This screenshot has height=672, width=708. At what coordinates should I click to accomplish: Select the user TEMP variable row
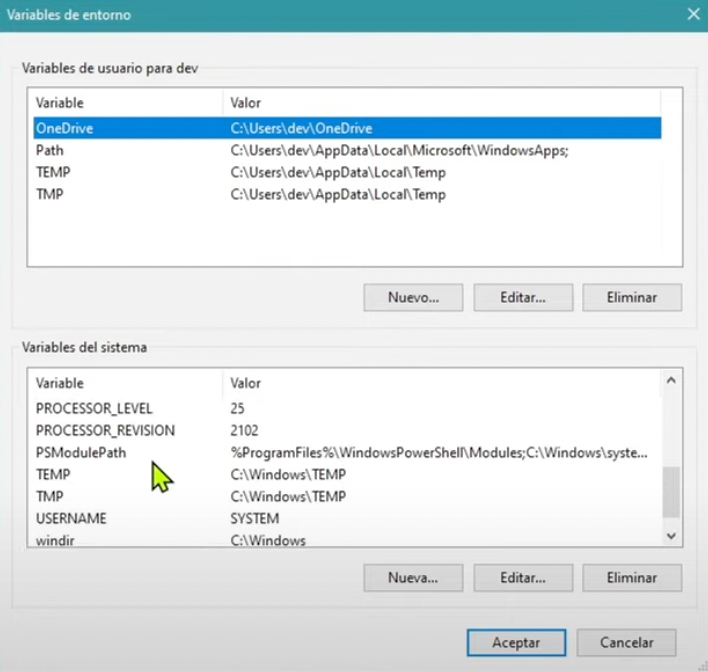[x=53, y=172]
